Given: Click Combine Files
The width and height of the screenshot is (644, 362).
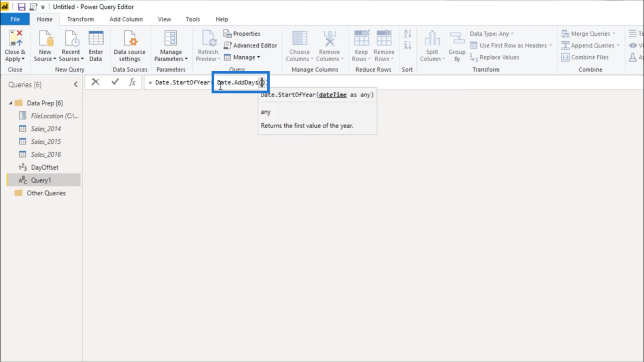Looking at the screenshot, I should click(x=585, y=57).
